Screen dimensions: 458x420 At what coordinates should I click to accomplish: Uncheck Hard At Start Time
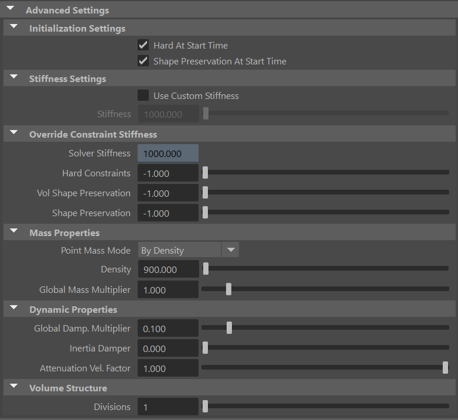(x=143, y=45)
